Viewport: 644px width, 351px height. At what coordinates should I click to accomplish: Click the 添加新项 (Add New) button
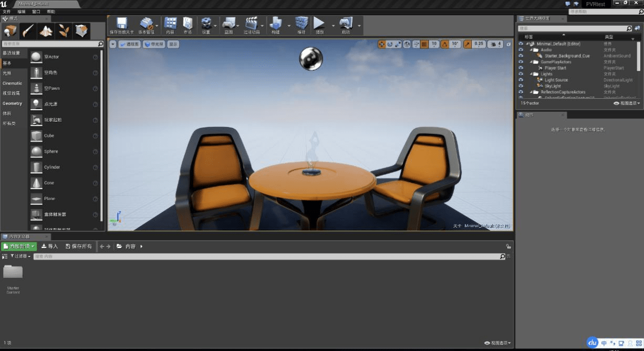pyautogui.click(x=17, y=246)
